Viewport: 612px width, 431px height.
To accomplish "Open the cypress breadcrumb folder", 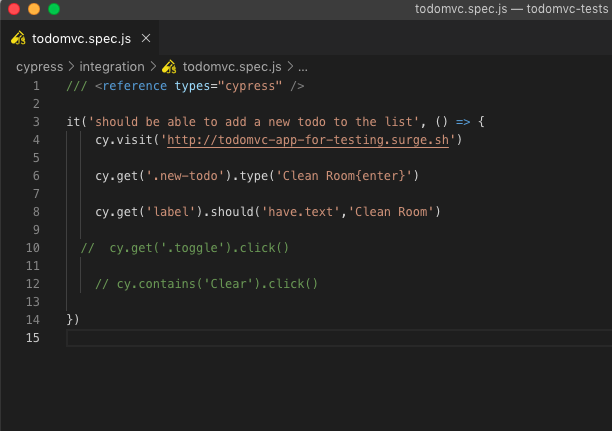I will pos(39,67).
